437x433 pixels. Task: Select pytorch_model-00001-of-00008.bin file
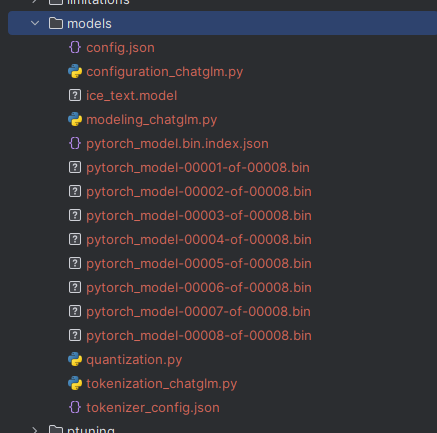click(x=222, y=167)
